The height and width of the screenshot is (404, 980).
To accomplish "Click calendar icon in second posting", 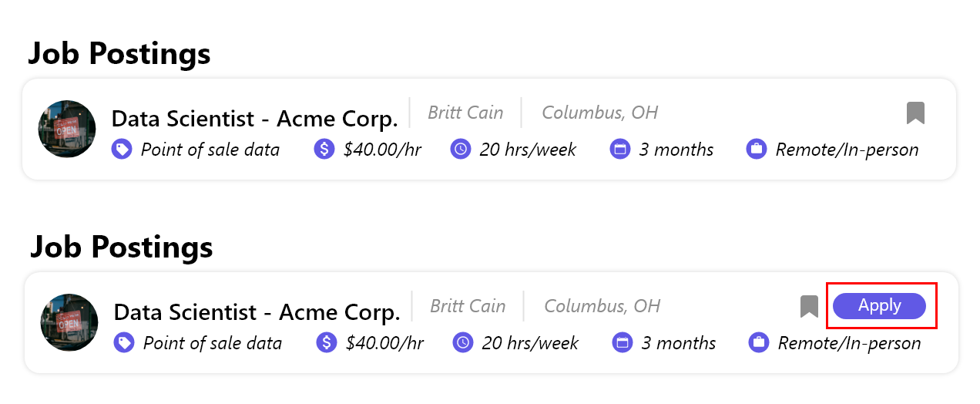I will [x=623, y=342].
